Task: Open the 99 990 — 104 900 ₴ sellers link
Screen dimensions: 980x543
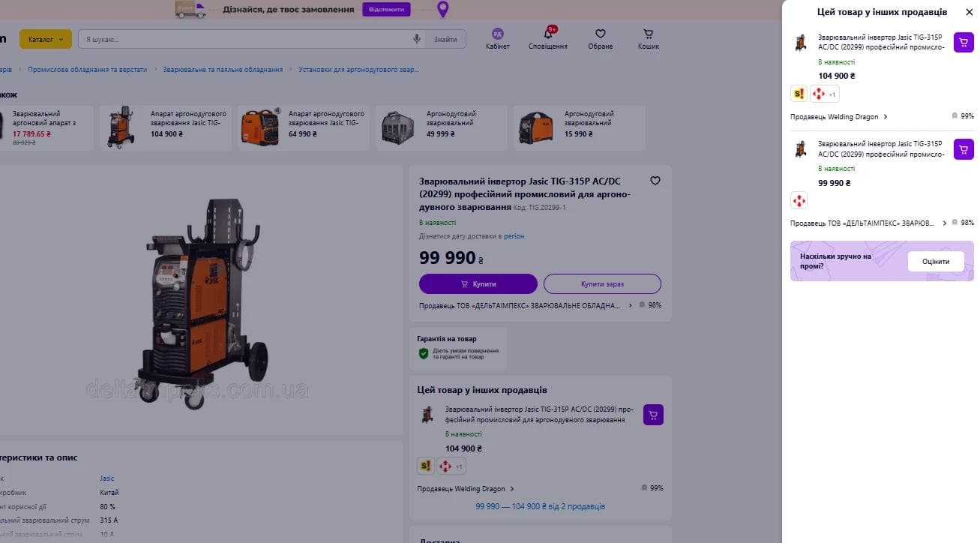Action: [x=540, y=506]
